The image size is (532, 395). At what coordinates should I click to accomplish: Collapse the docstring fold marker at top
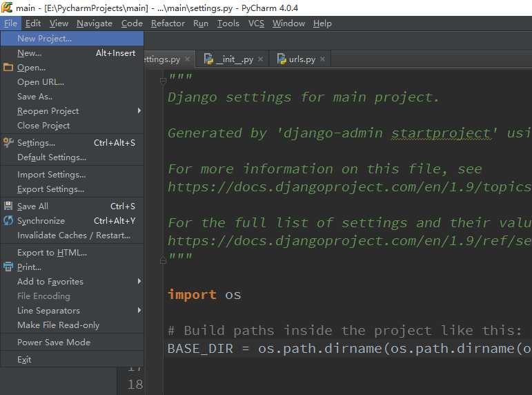point(163,81)
